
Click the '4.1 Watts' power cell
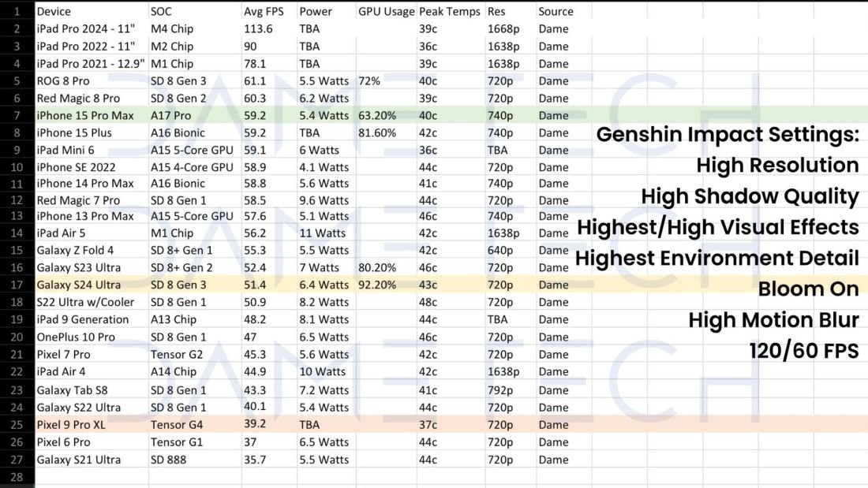click(x=327, y=167)
